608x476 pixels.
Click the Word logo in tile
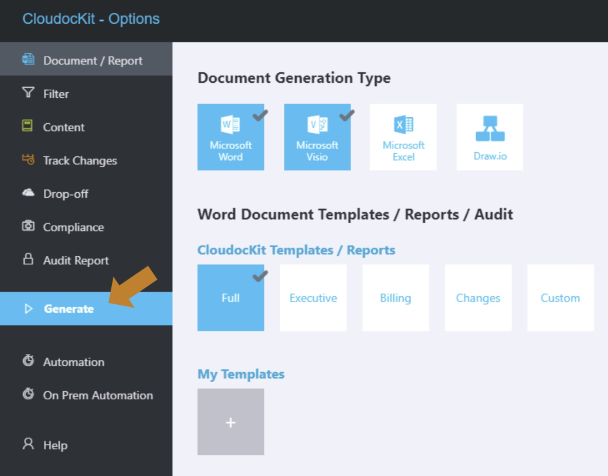click(x=230, y=124)
